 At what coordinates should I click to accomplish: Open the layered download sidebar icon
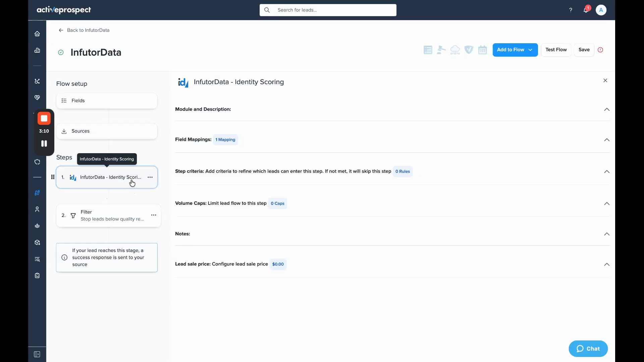(37, 226)
